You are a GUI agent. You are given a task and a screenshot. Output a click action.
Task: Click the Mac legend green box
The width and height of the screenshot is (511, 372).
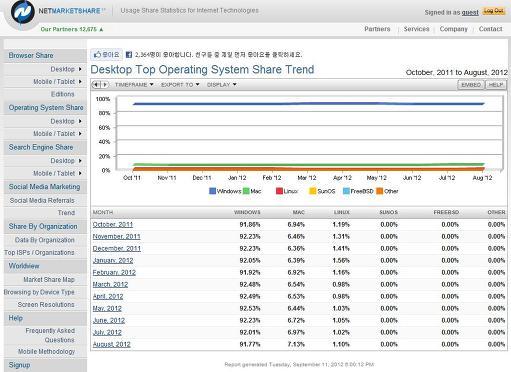[246, 191]
